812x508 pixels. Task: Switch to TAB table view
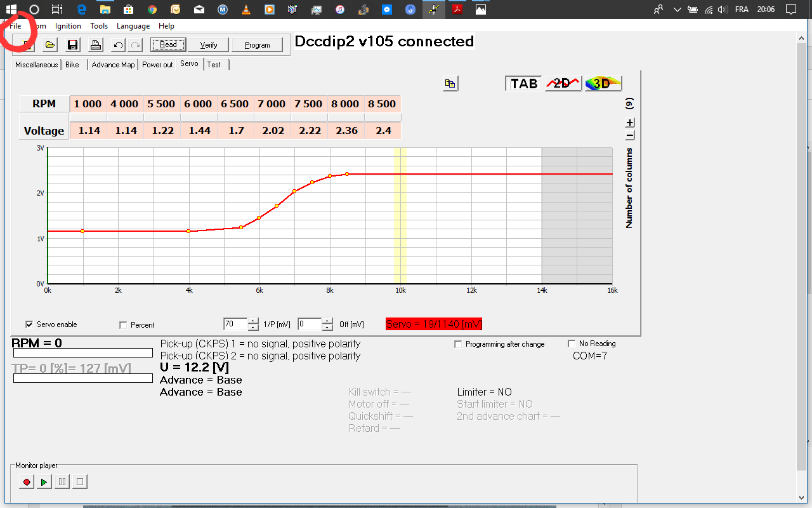[524, 83]
